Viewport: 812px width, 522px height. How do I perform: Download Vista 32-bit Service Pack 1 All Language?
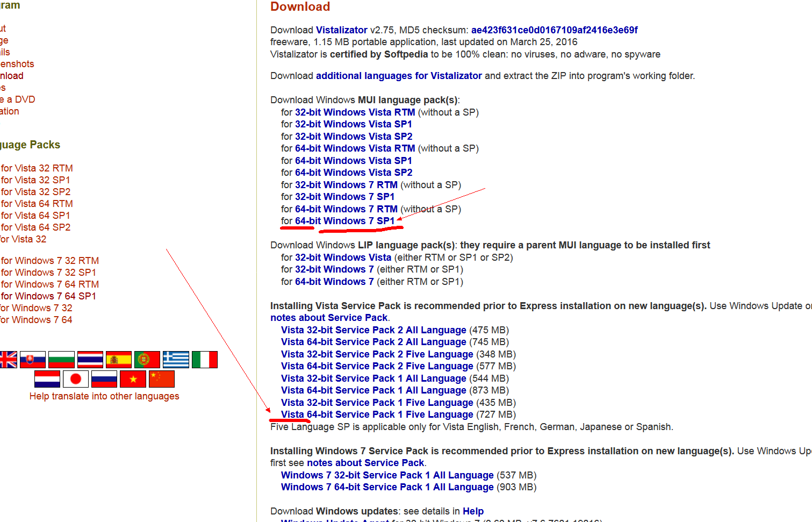pyautogui.click(x=373, y=378)
